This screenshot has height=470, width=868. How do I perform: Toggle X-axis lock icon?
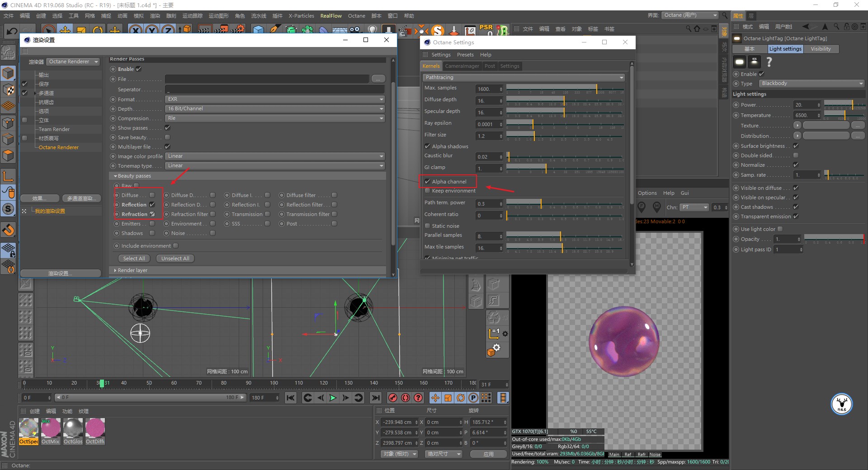click(135, 30)
